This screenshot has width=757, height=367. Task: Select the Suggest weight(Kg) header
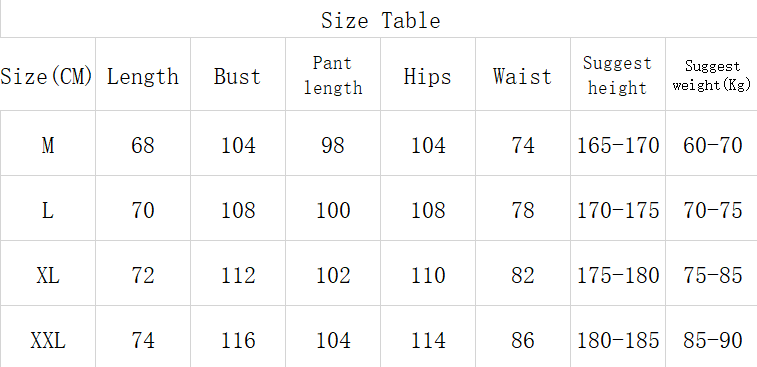coord(712,76)
